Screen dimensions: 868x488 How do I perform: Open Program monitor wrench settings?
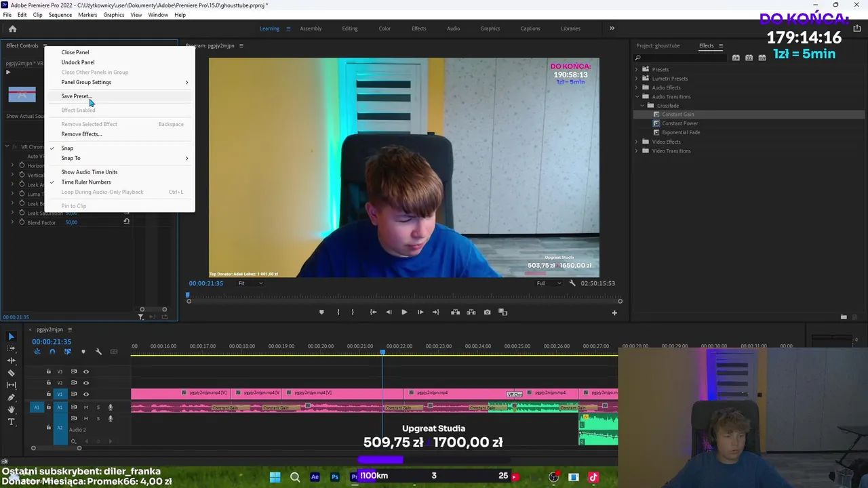[572, 283]
